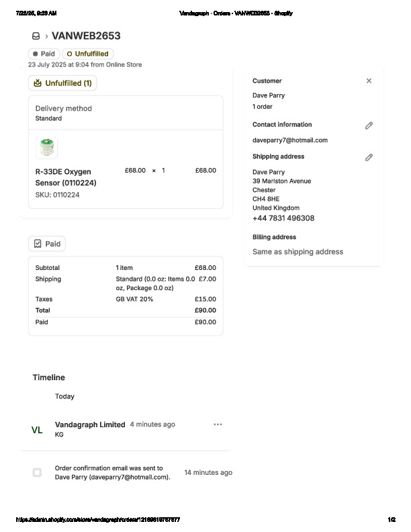
Task: Open customer Dave Parry's profile
Action: [x=269, y=95]
